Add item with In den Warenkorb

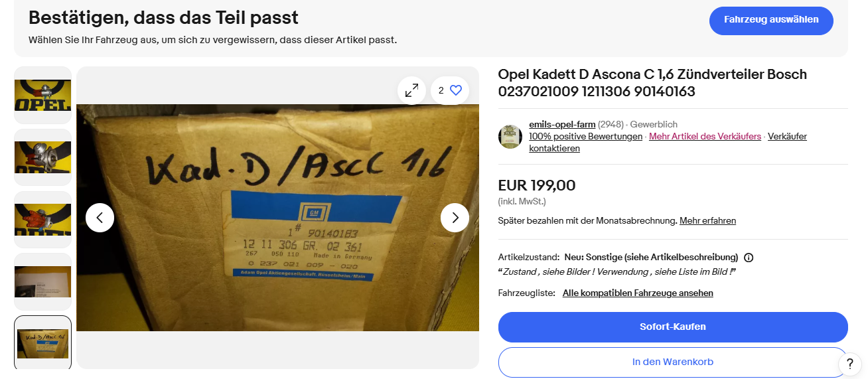(x=673, y=362)
